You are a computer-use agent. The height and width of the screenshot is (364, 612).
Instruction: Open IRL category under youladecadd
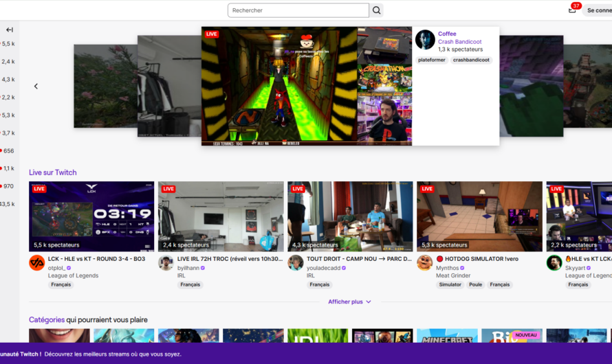tap(311, 275)
